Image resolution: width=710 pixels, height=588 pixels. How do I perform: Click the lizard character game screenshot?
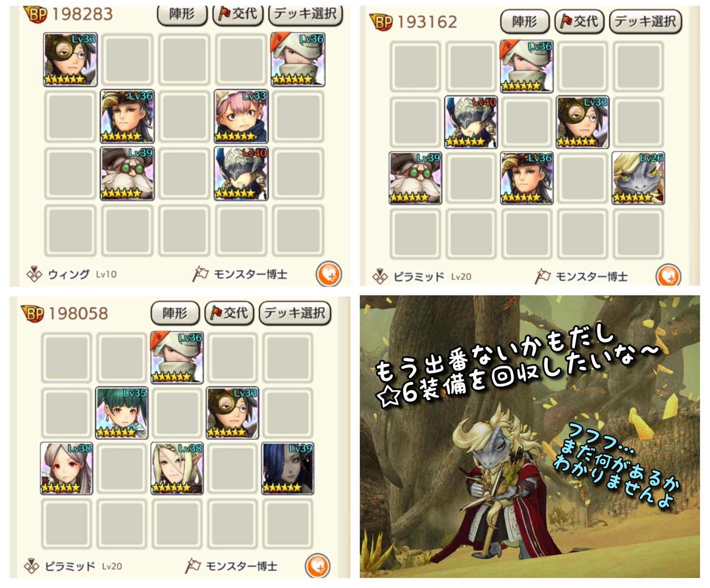[x=530, y=437]
